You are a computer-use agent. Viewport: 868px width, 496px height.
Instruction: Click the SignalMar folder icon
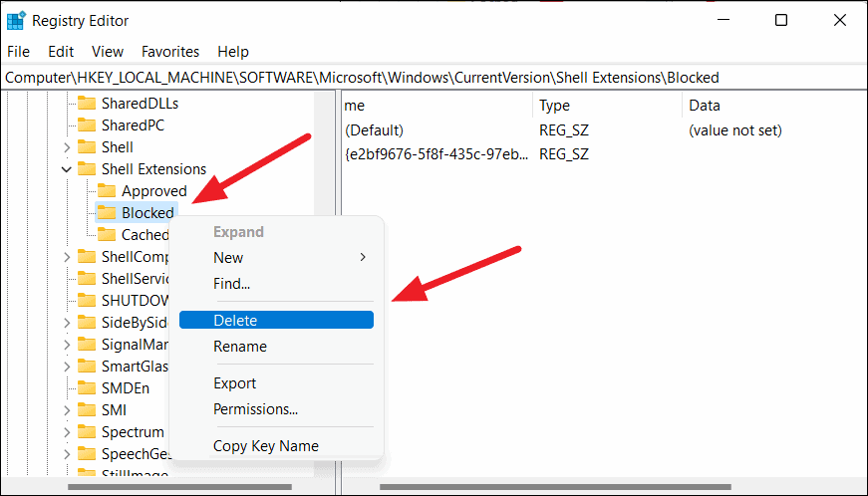(x=87, y=344)
